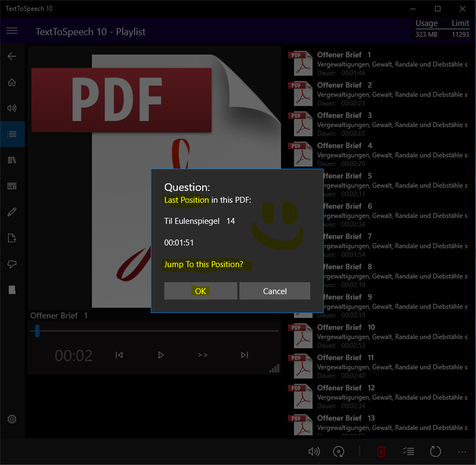Image resolution: width=476 pixels, height=465 pixels.
Task: Toggle multi-select mode in the bottom toolbar
Action: tap(408, 451)
